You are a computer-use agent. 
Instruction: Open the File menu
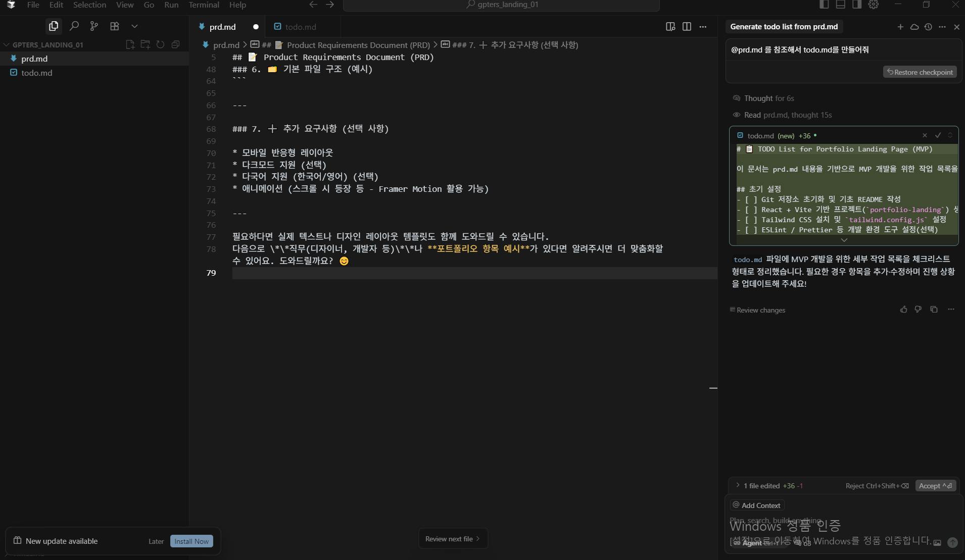(x=33, y=5)
